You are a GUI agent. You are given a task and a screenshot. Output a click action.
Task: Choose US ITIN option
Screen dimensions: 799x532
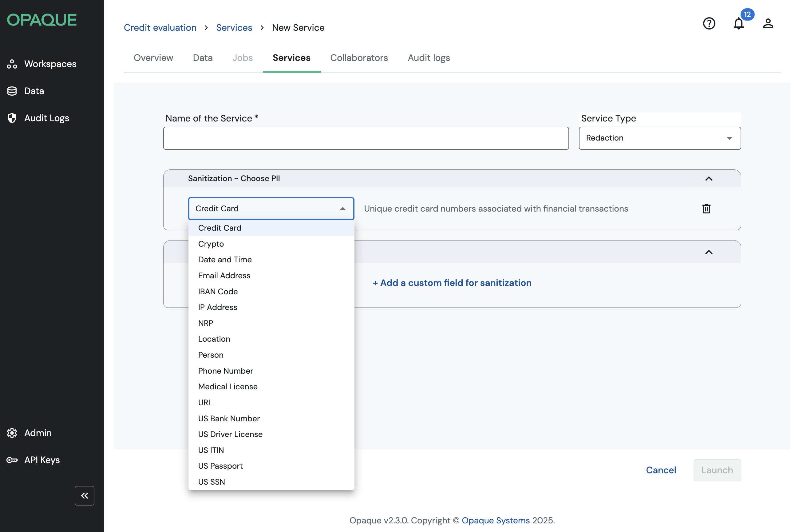(x=271, y=450)
